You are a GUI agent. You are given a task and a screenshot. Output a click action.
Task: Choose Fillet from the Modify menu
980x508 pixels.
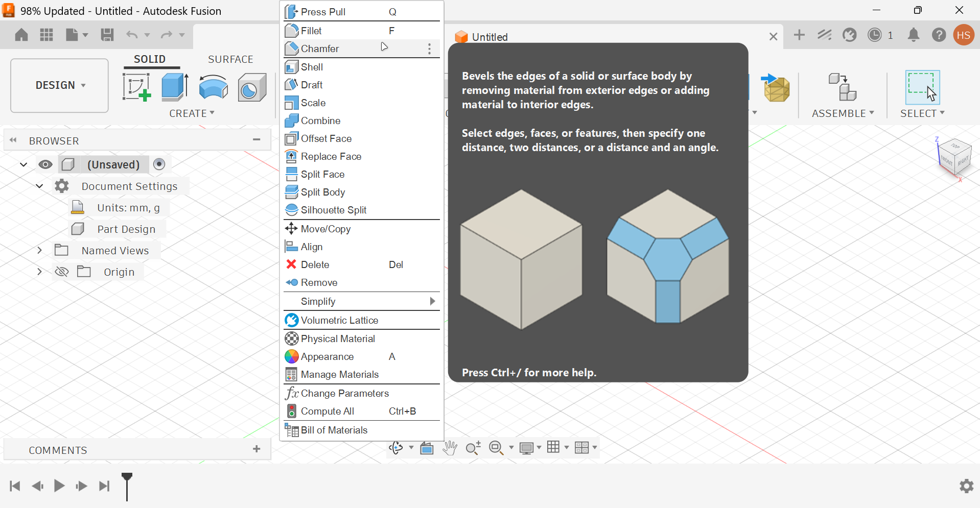[362, 31]
